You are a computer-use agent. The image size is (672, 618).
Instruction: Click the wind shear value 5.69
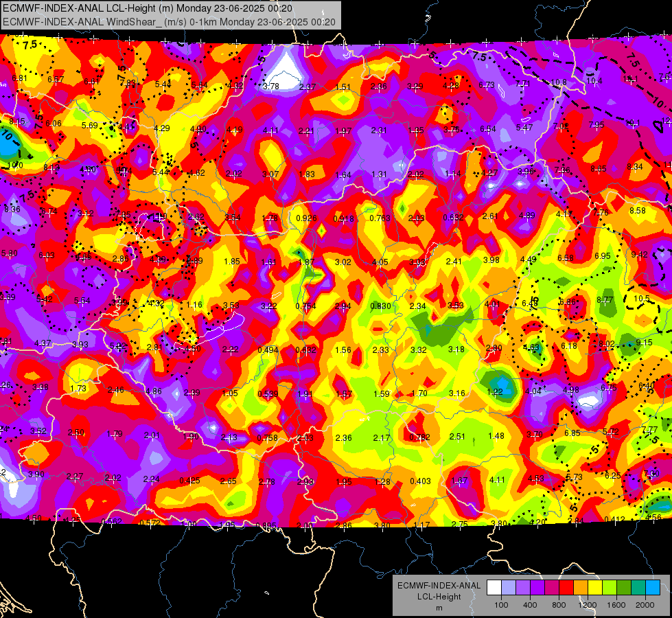point(89,126)
